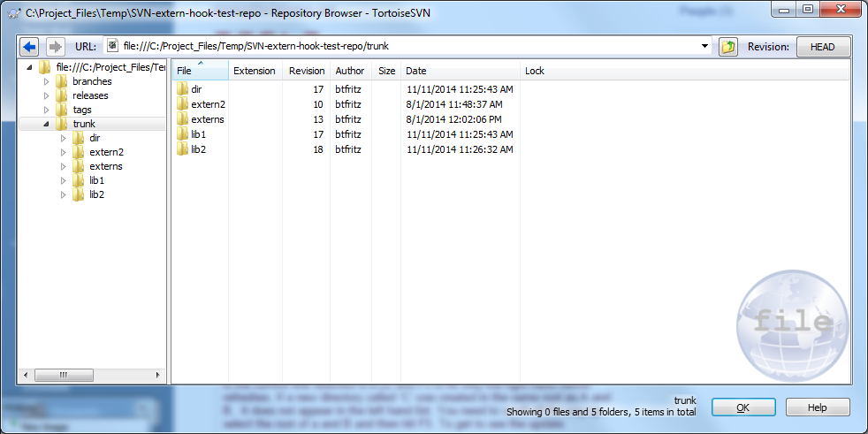Image resolution: width=868 pixels, height=434 pixels.
Task: Click the Help button
Action: pyautogui.click(x=817, y=407)
